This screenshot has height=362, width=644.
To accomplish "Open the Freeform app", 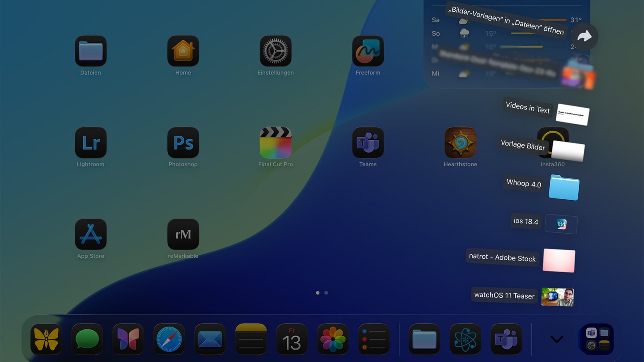I will pyautogui.click(x=368, y=51).
